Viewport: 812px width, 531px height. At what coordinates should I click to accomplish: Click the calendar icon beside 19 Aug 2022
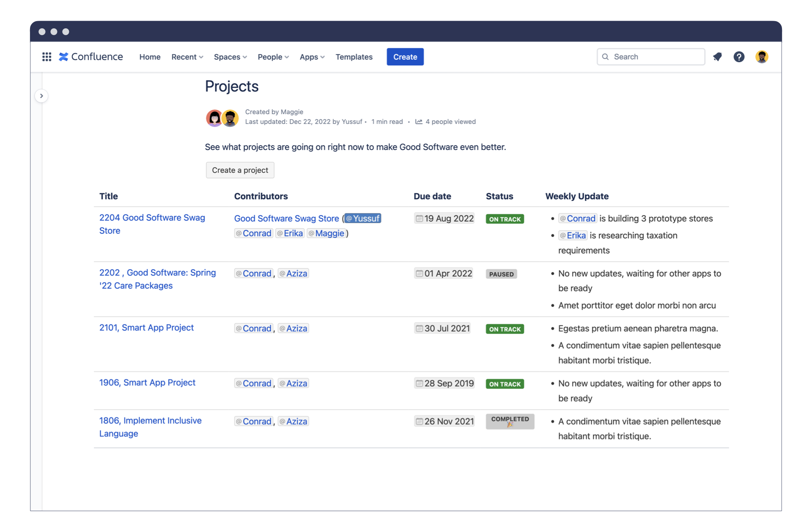(419, 219)
